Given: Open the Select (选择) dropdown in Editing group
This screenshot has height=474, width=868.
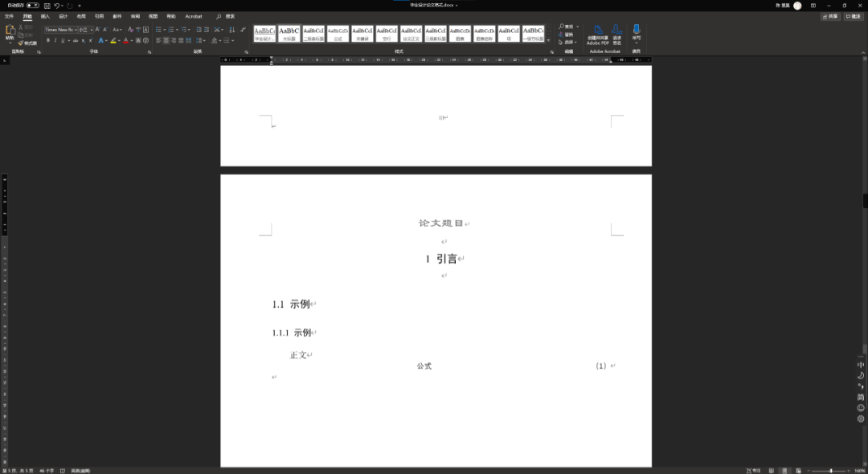Looking at the screenshot, I should pyautogui.click(x=568, y=42).
